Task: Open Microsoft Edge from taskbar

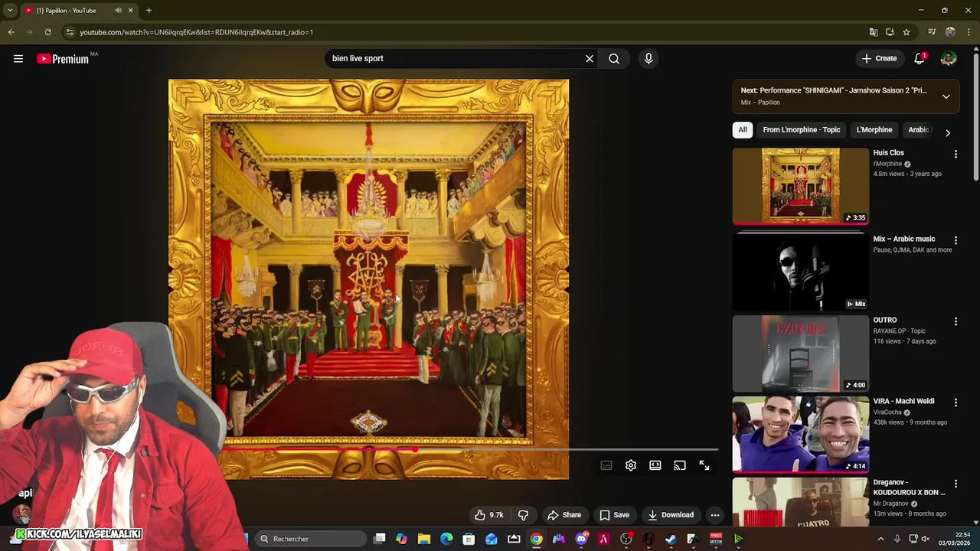Action: point(446,539)
